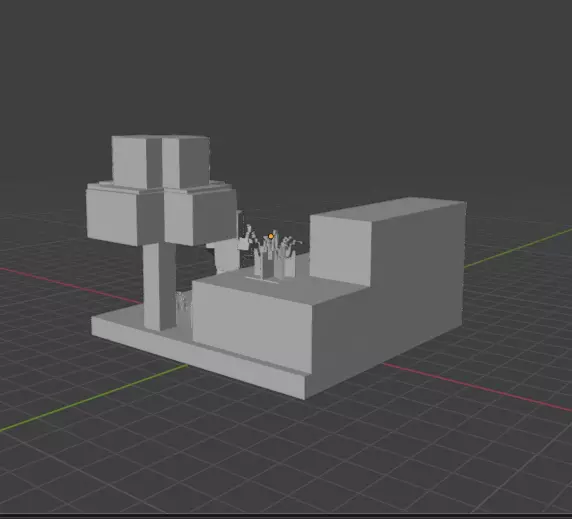
Task: Select the small figure beside tree trunk
Action: [182, 301]
